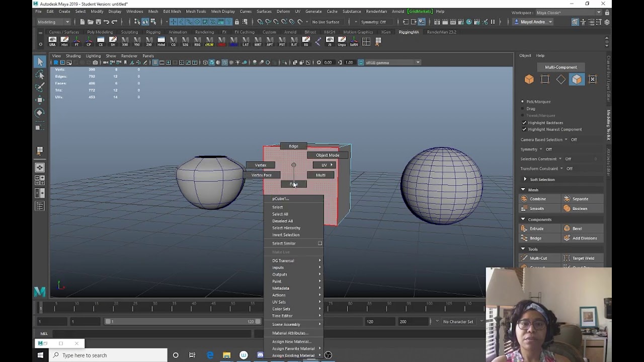Choose Object Mode in marking menu
The width and height of the screenshot is (644, 362).
click(x=327, y=155)
